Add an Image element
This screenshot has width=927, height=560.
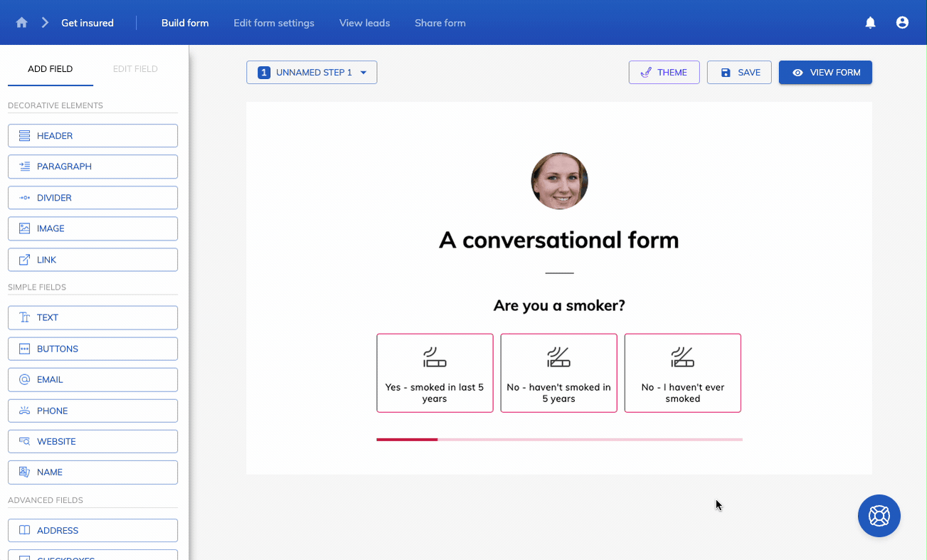[92, 229]
